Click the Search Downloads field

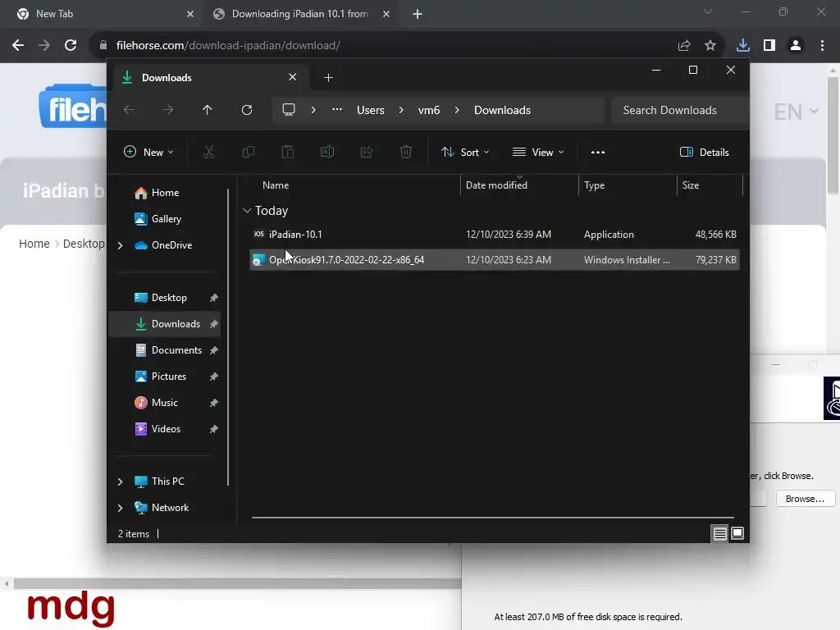679,110
